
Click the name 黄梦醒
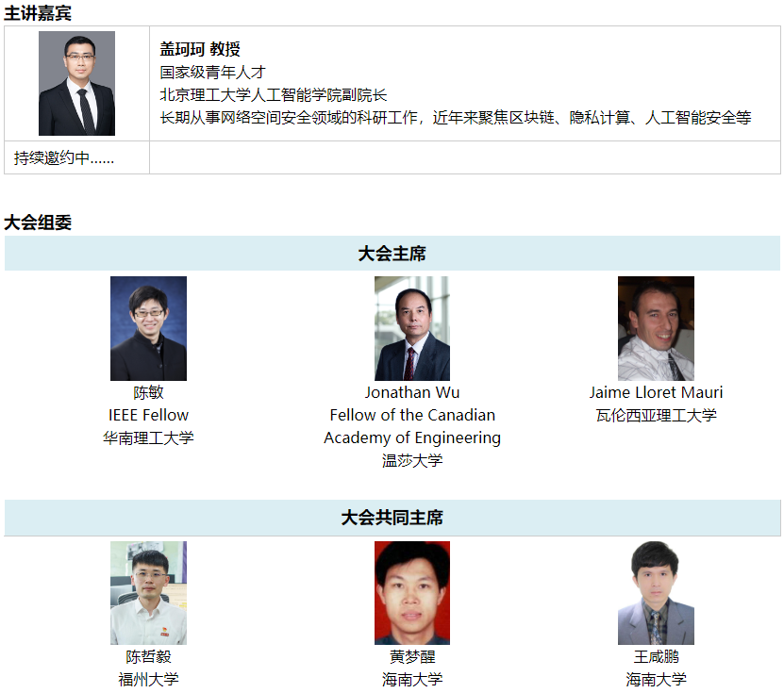pyautogui.click(x=412, y=656)
